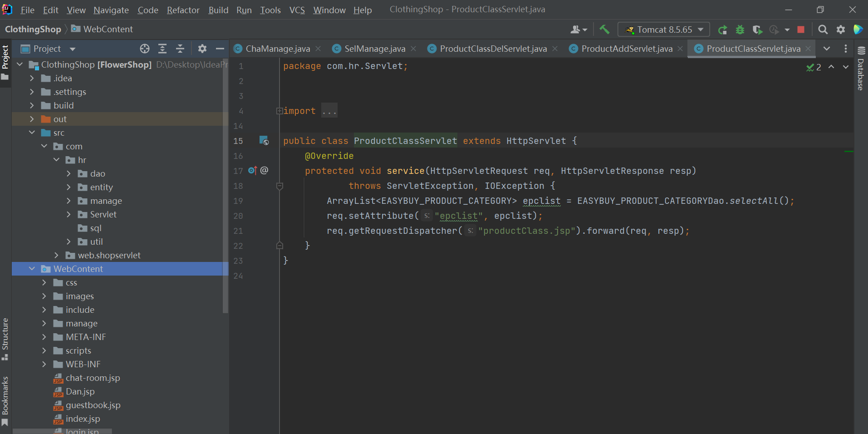The width and height of the screenshot is (868, 434).
Task: Expand the dao package
Action: [69, 173]
